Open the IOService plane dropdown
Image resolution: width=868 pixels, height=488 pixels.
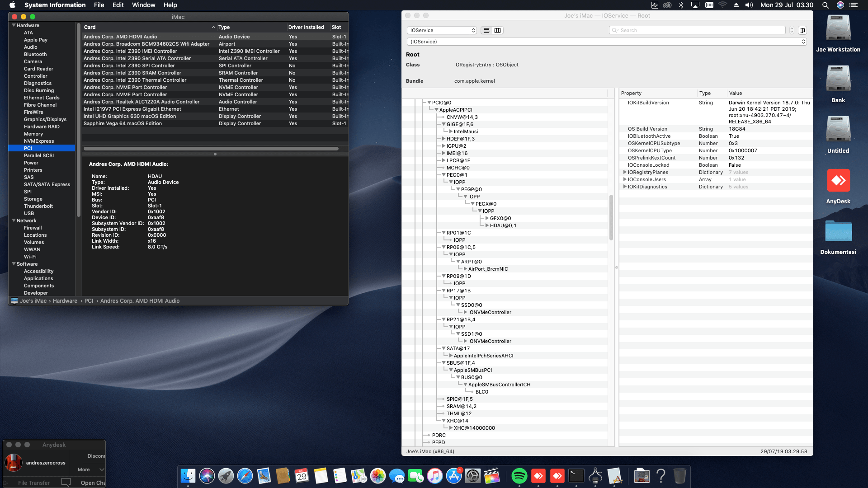tap(442, 30)
